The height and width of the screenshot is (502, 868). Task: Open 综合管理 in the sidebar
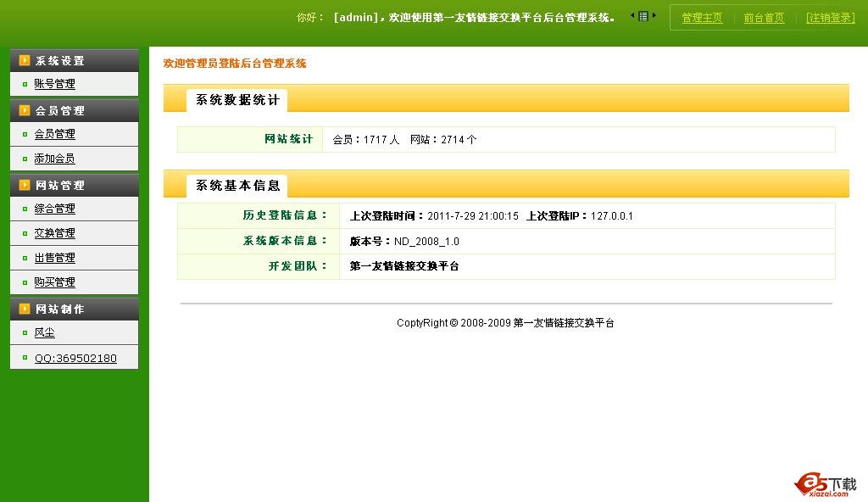[x=55, y=209]
